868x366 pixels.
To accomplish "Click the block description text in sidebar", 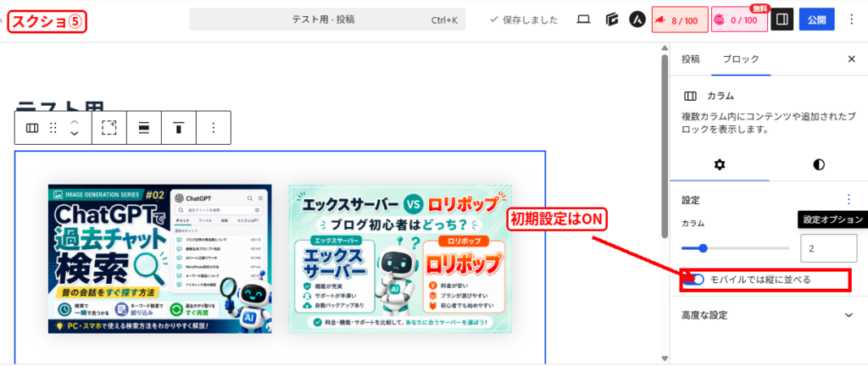I will point(769,124).
